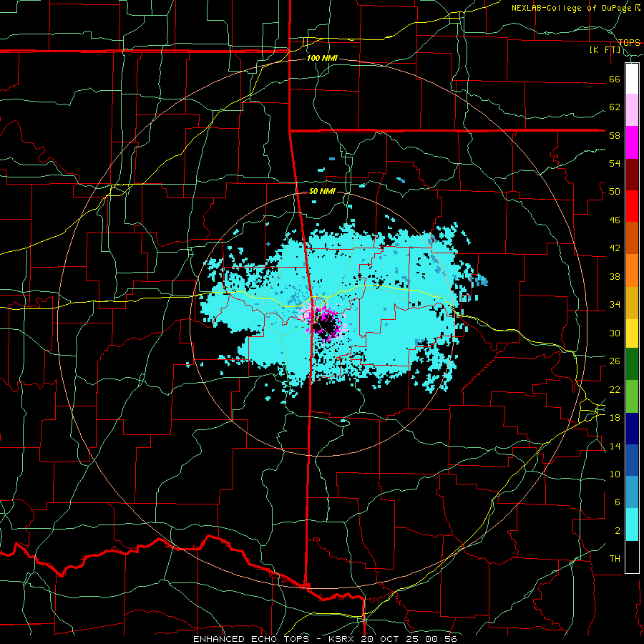Click the white swatch in the tops legend
Viewport: 644px width, 644px height.
click(632, 79)
